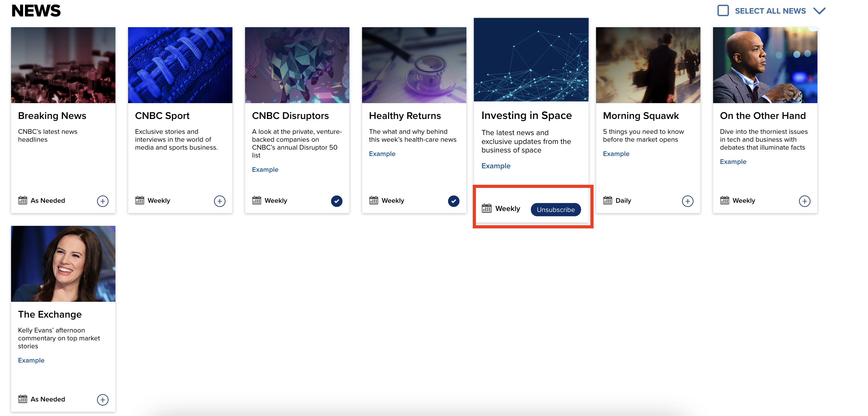
Task: Click the NEWS section heading
Action: [x=36, y=10]
